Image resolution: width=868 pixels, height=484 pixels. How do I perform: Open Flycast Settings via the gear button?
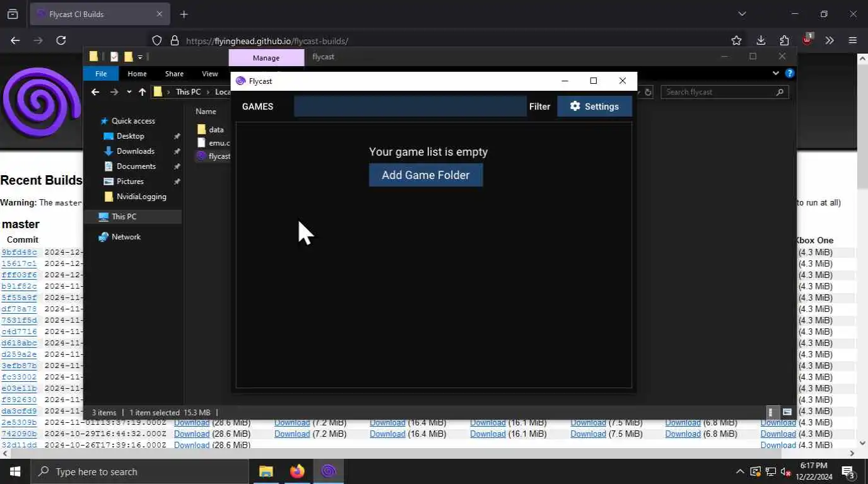pyautogui.click(x=594, y=107)
